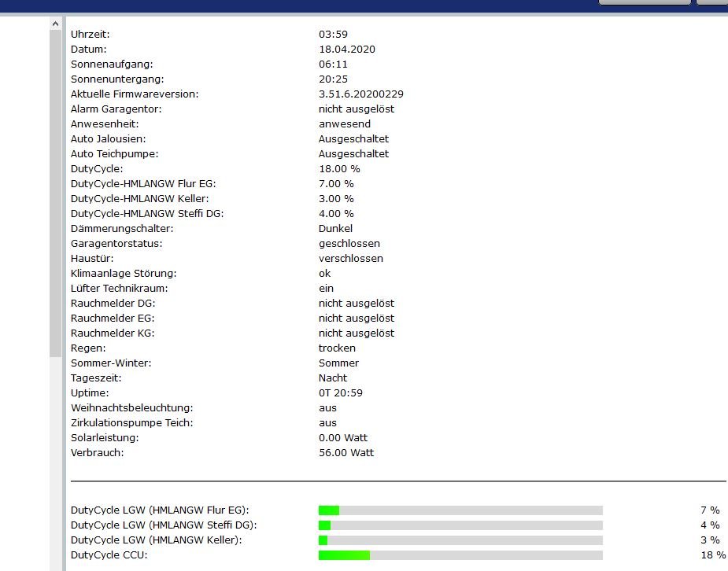
Task: Click the HMLANGW Flur EG progress bar
Action: pyautogui.click(x=460, y=510)
